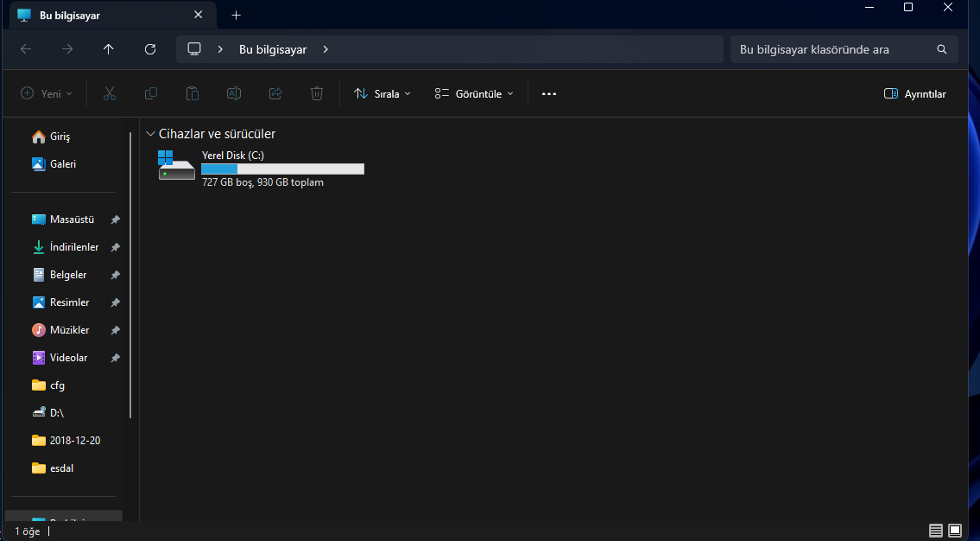This screenshot has width=980, height=541.
Task: Open the D:\ drive in sidebar
Action: [48, 413]
